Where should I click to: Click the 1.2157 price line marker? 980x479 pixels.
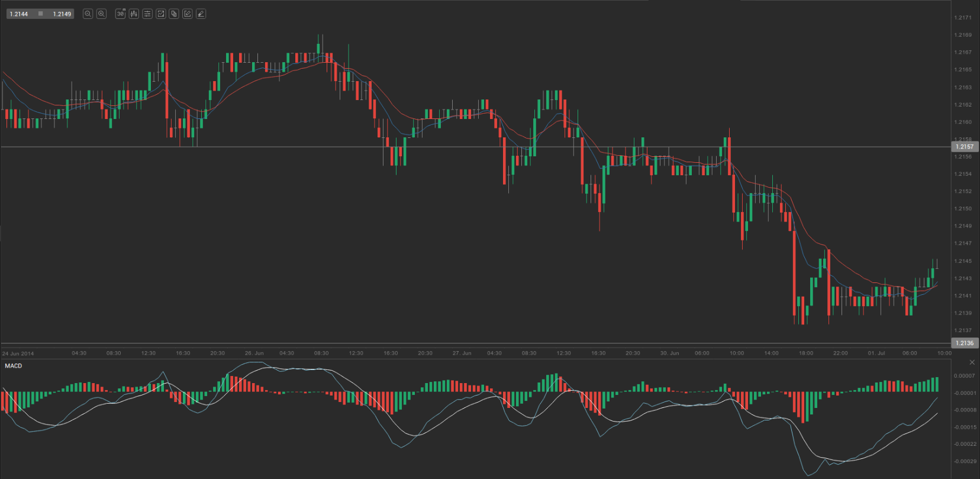click(x=964, y=147)
